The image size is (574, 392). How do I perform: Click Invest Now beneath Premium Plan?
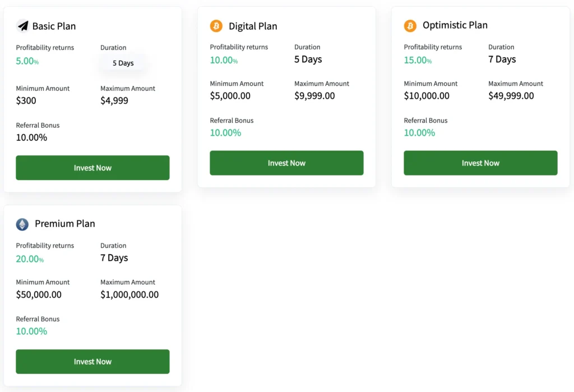click(x=92, y=361)
